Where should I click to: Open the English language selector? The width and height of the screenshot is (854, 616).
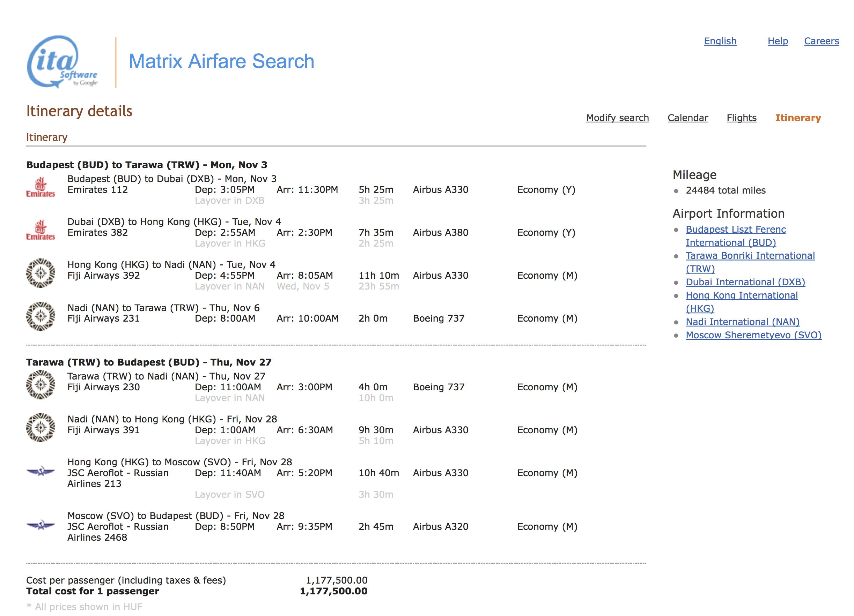pos(720,41)
